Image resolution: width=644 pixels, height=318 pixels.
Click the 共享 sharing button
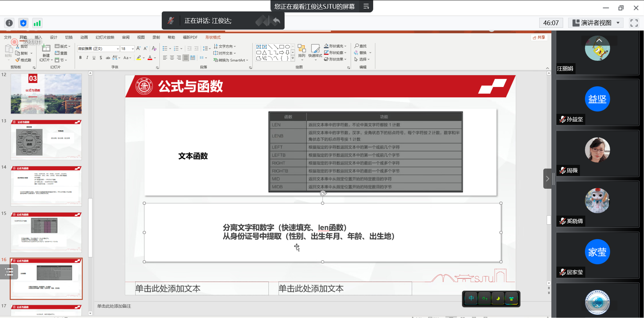[x=539, y=37]
